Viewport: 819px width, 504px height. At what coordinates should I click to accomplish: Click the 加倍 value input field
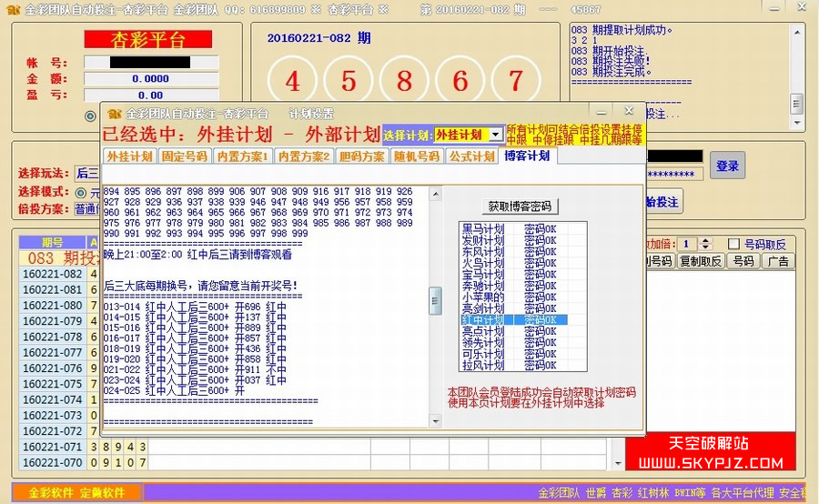689,244
